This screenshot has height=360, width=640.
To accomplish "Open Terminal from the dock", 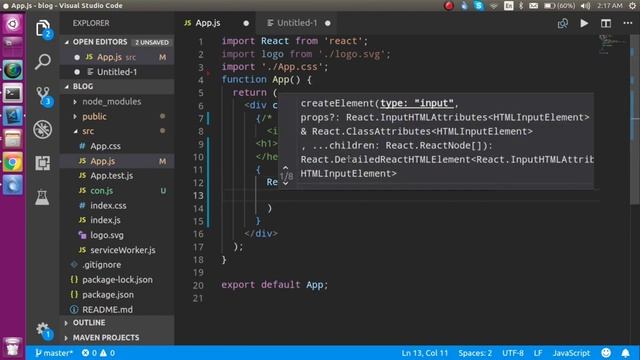I will click(x=13, y=93).
